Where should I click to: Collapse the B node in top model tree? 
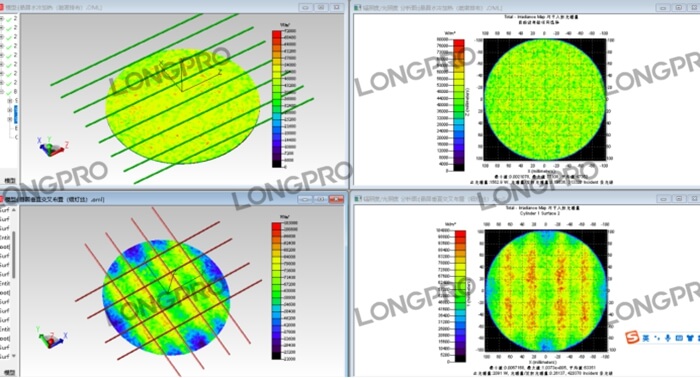click(2, 92)
